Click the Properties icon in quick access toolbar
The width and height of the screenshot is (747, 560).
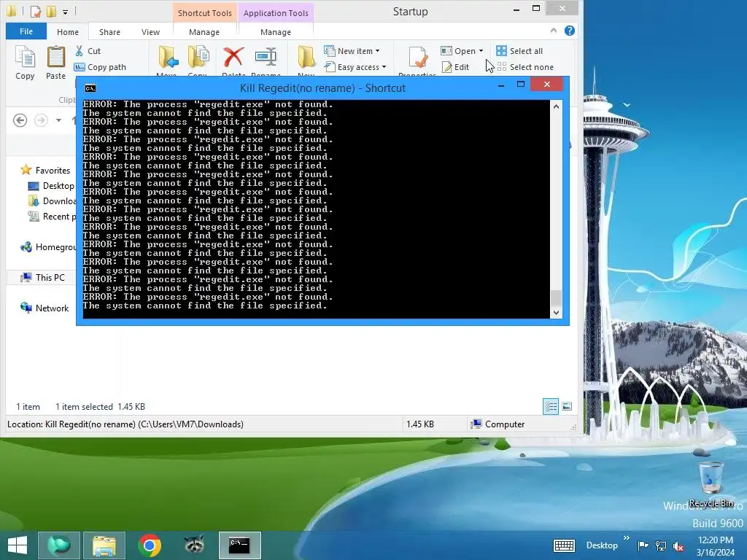coord(36,11)
